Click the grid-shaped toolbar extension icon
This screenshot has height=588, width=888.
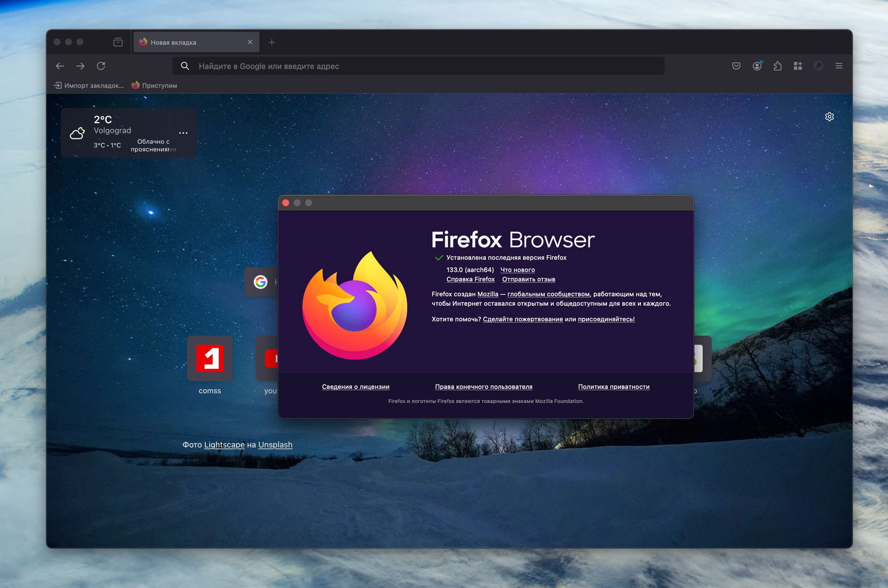click(798, 66)
